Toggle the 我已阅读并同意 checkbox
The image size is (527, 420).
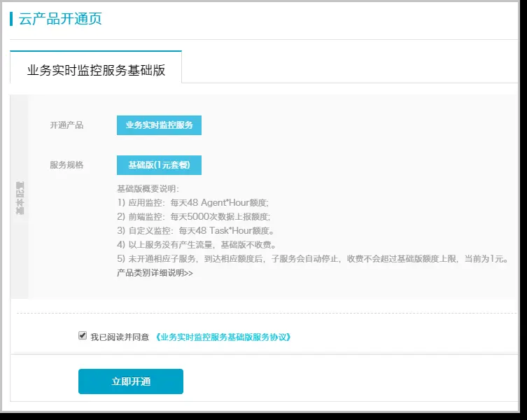tap(83, 335)
